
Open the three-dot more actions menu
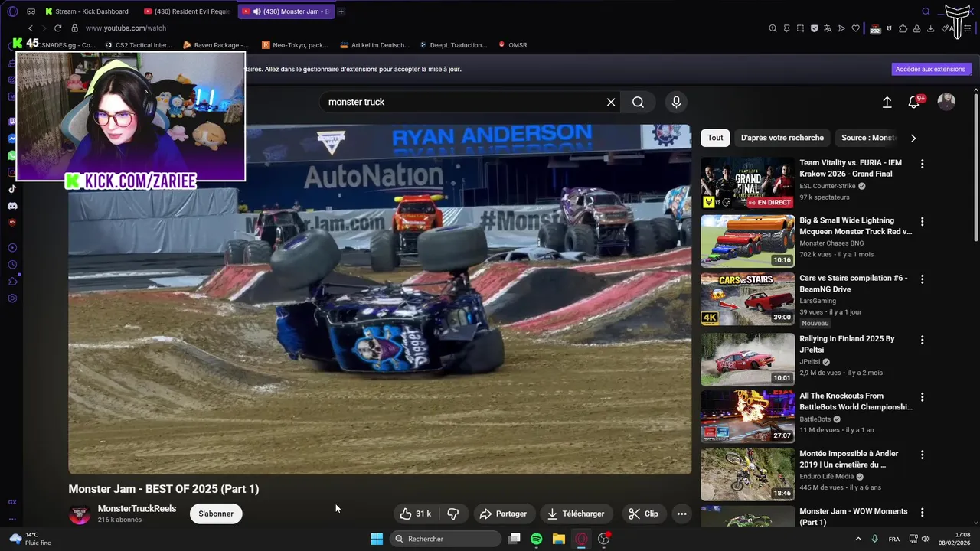point(681,514)
